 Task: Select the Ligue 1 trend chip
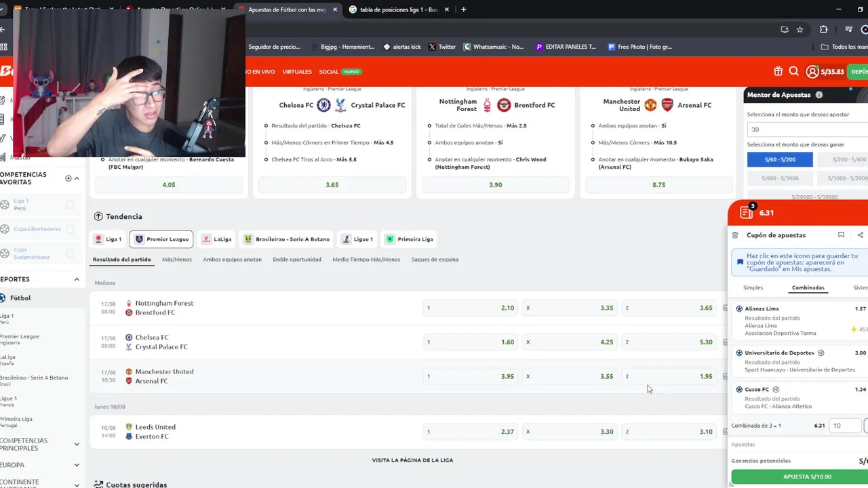(357, 239)
